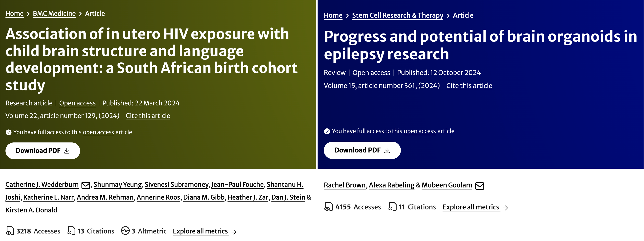
Task: Click Cite this article for Volume 22
Action: (x=148, y=116)
